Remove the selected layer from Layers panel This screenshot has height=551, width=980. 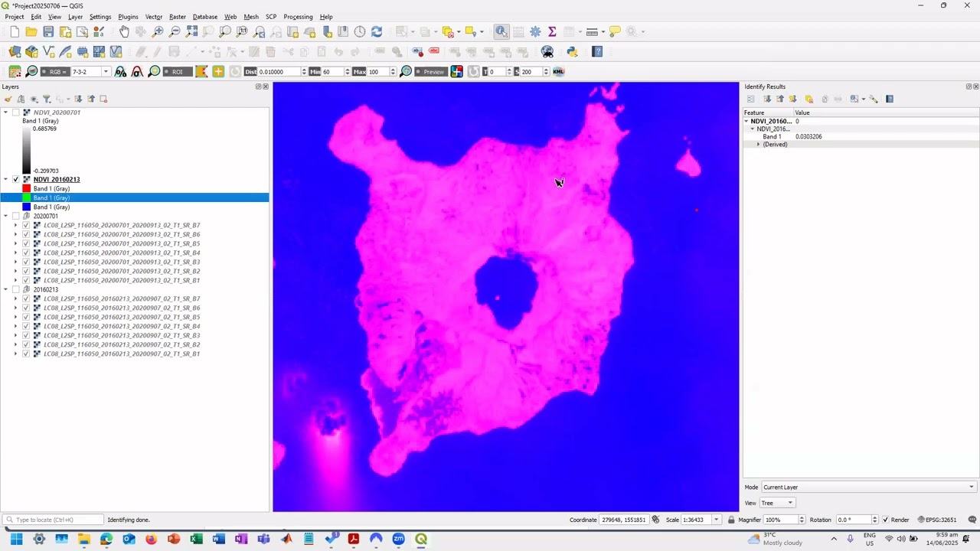click(x=103, y=99)
